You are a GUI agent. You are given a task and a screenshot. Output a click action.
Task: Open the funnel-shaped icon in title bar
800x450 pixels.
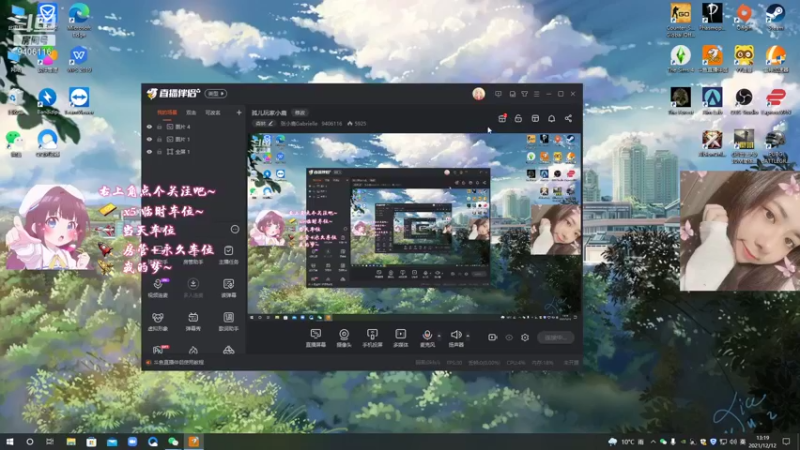point(524,94)
